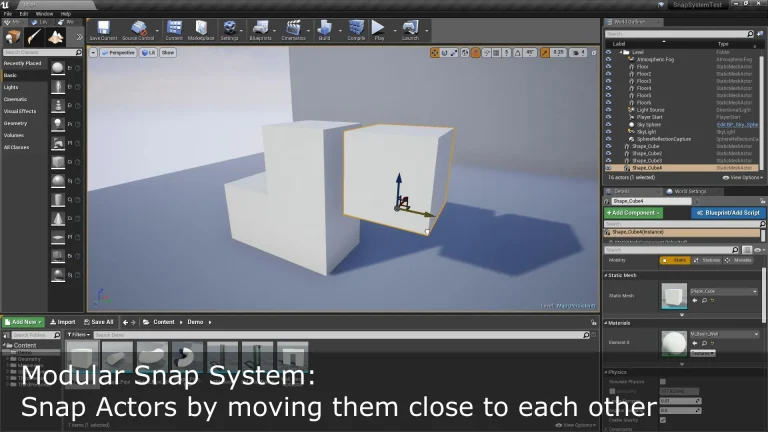
Task: Click the Save Current toolbar icon
Action: point(102,29)
